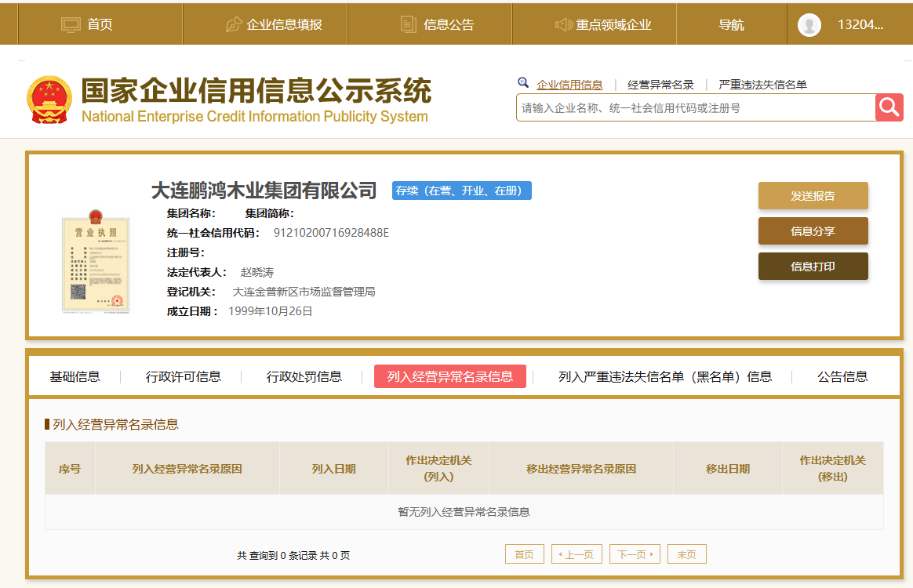Click the speaker icon beside 重点领域企业
The height and width of the screenshot is (588, 913).
tap(563, 24)
